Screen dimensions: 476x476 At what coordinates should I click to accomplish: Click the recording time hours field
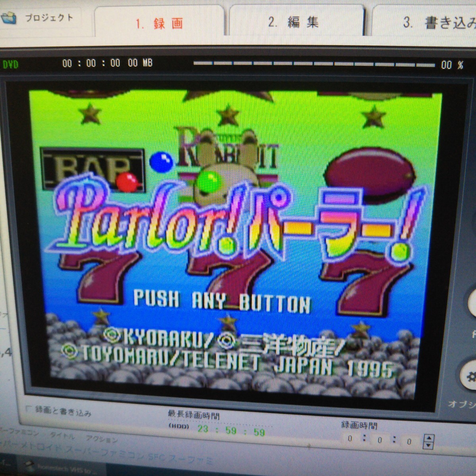(350, 439)
